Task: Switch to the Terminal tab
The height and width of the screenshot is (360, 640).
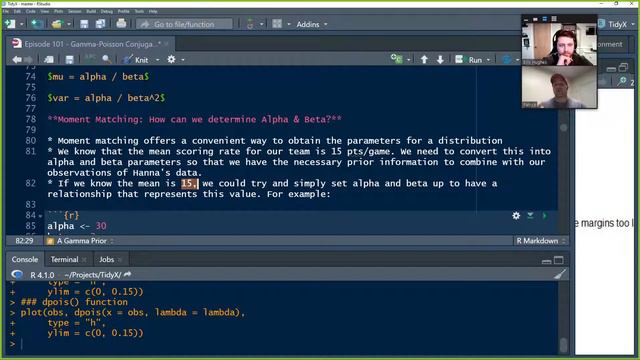Action: [64, 259]
